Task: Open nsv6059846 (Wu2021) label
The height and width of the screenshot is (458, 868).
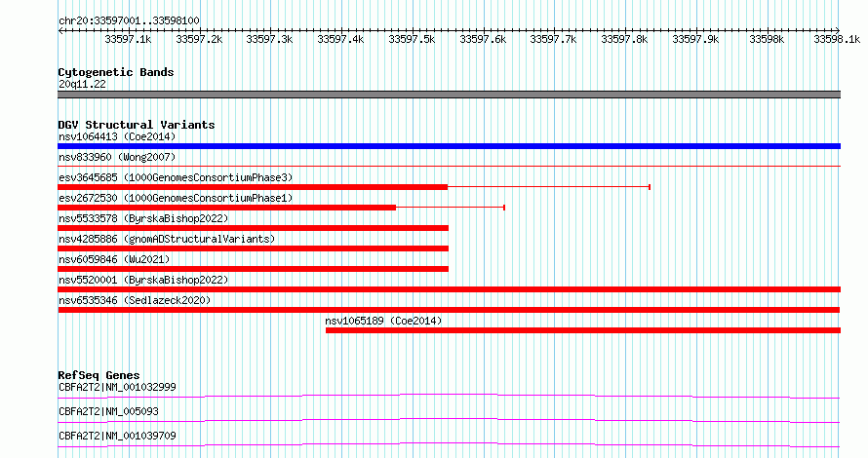Action: click(x=114, y=259)
